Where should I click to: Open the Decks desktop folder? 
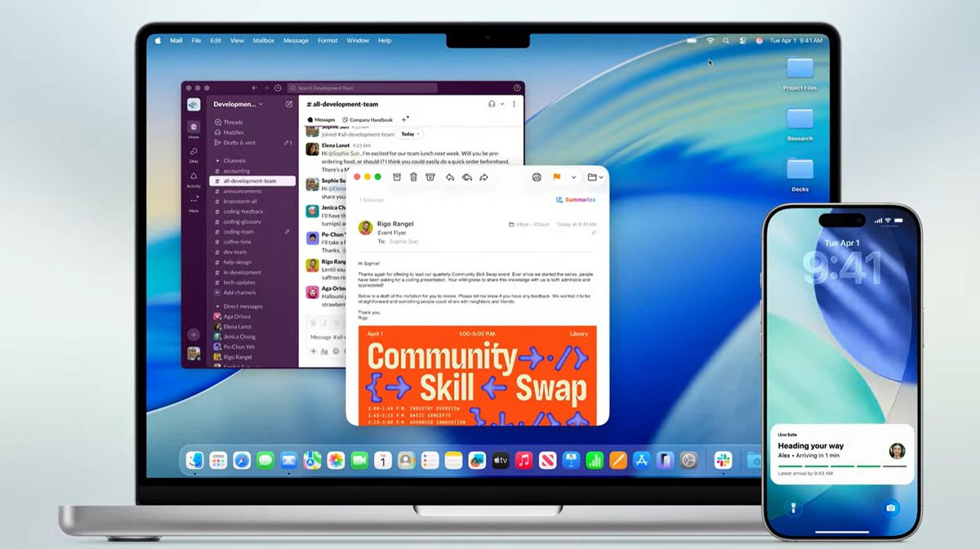click(800, 175)
